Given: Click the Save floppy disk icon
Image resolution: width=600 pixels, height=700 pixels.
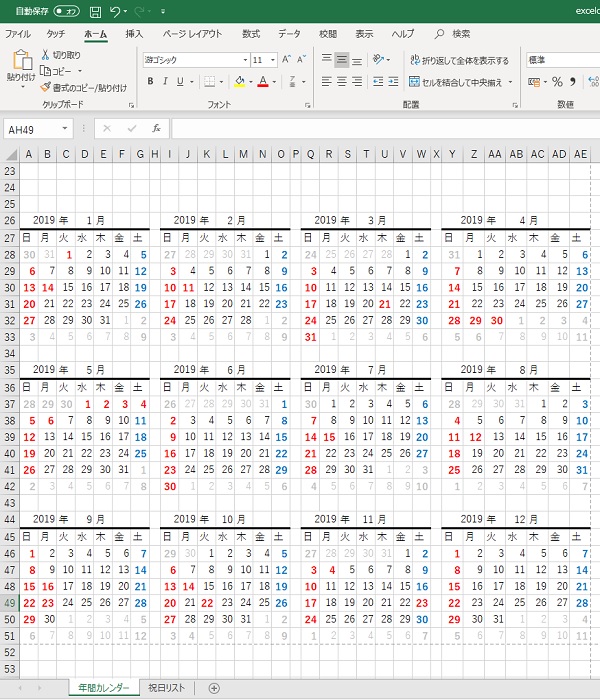Looking at the screenshot, I should pos(95,12).
